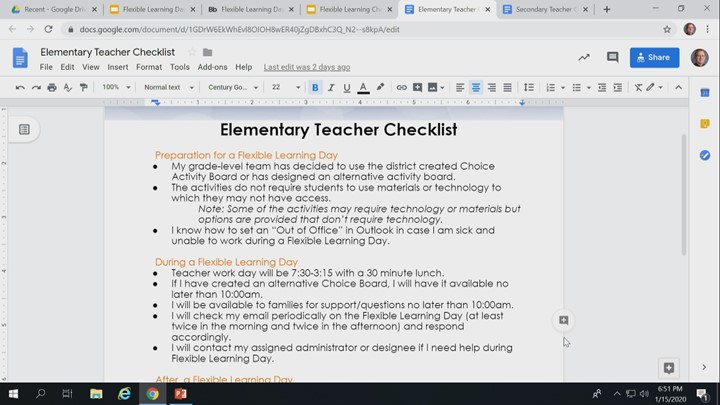The image size is (720, 405).
Task: Run spell check from toolbar icon
Action: pos(68,87)
